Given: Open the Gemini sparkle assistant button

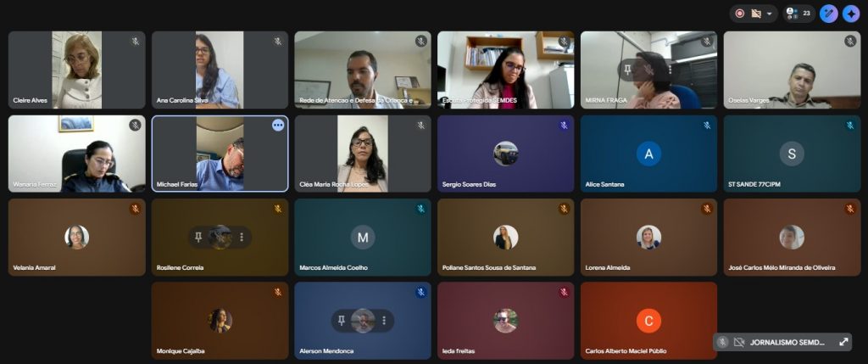Looking at the screenshot, I should (x=851, y=14).
